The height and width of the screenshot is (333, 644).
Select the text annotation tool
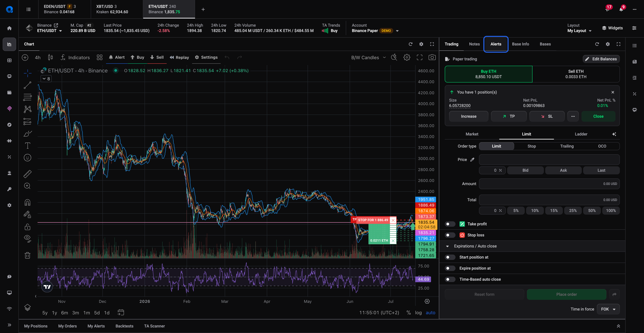(28, 146)
